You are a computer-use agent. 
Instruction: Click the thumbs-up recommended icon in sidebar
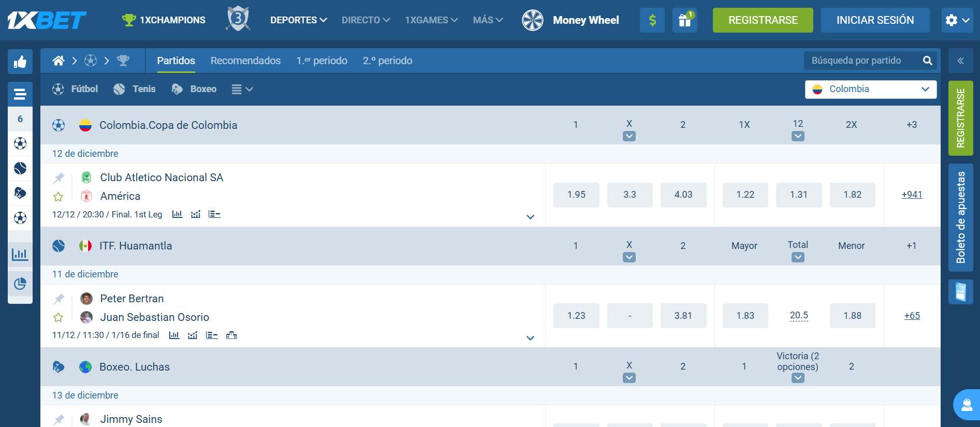coord(20,62)
